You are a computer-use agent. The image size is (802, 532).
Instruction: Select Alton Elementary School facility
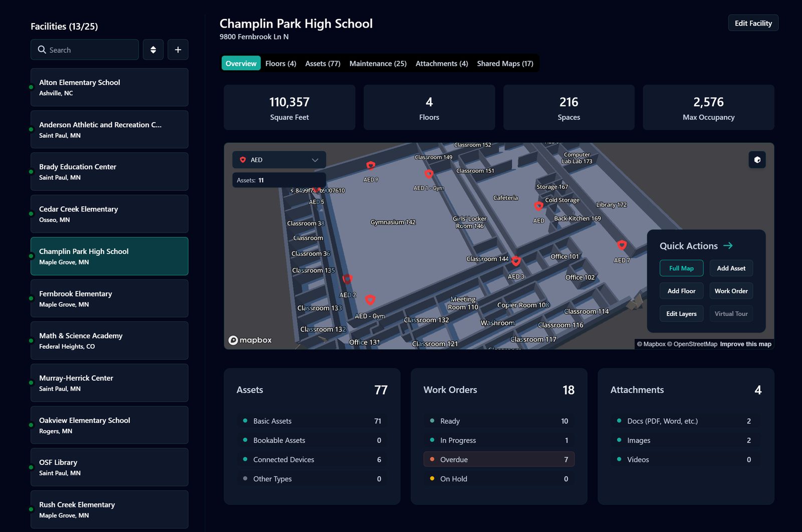pos(109,87)
